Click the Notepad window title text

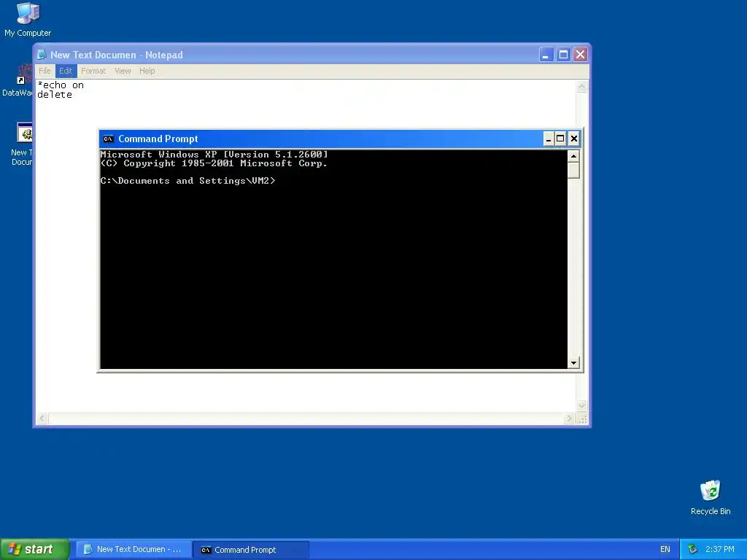[x=117, y=55]
